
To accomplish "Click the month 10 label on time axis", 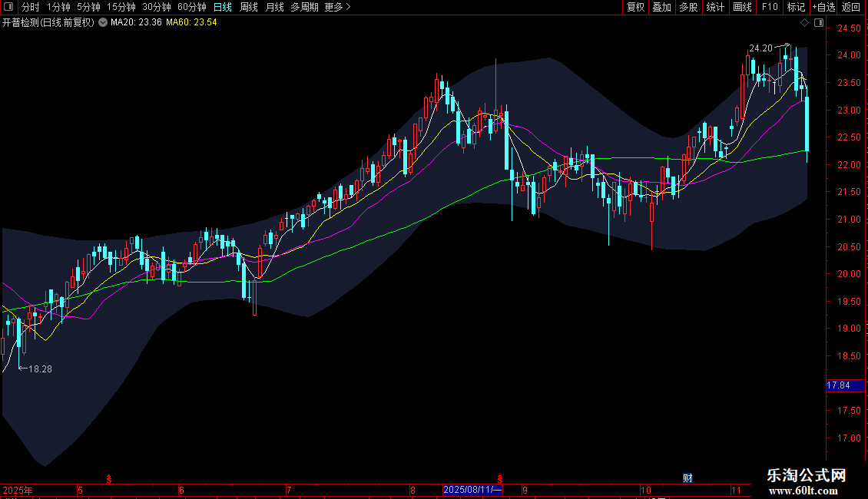I will point(645,490).
